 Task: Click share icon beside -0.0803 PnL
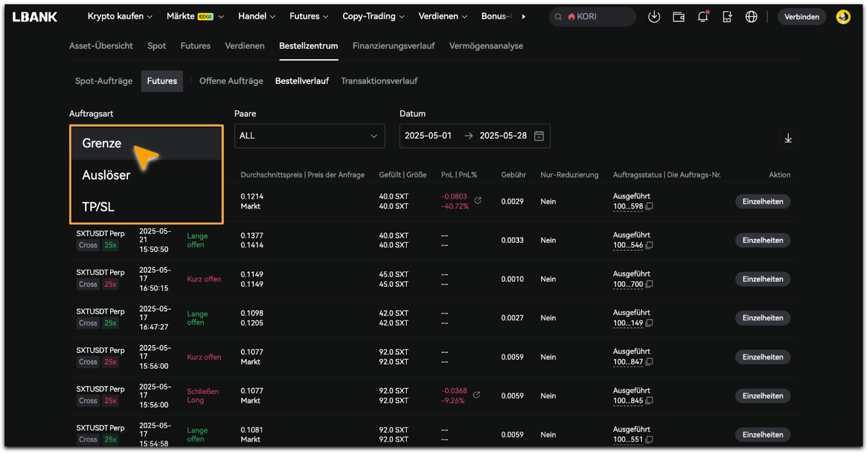pos(478,201)
